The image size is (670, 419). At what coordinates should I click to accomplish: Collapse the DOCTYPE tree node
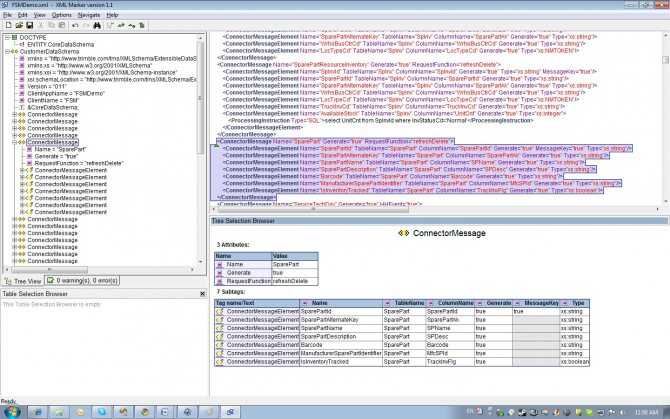7,38
